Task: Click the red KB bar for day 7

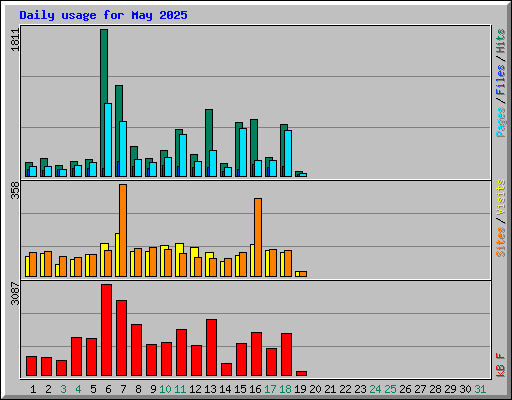Action: pos(122,338)
